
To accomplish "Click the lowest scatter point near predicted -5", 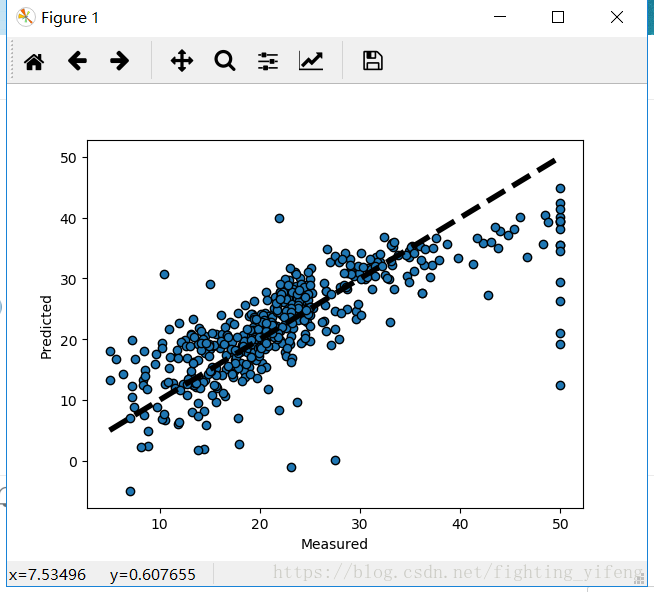I will (130, 491).
